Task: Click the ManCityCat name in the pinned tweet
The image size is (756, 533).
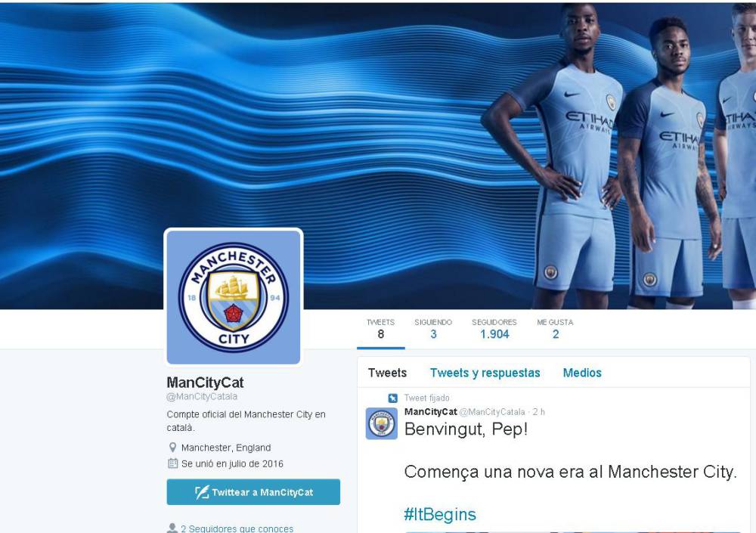Action: pos(430,412)
